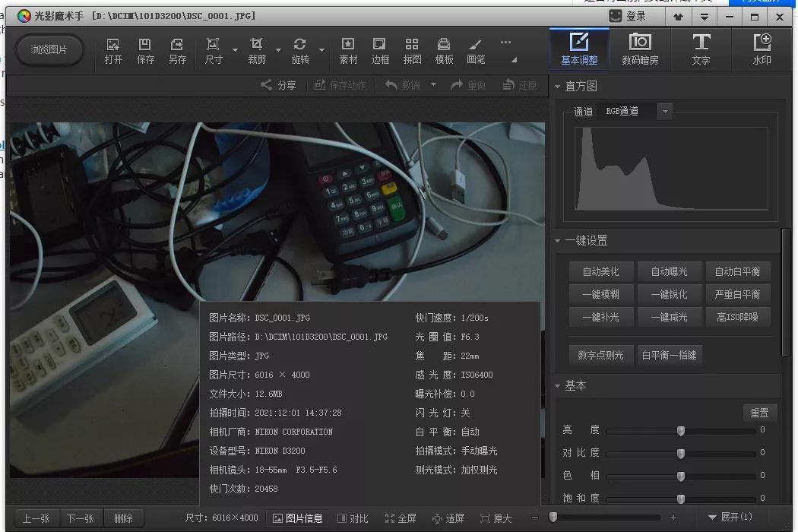The width and height of the screenshot is (798, 532).
Task: Click the Save (保存) icon
Action: (x=145, y=50)
